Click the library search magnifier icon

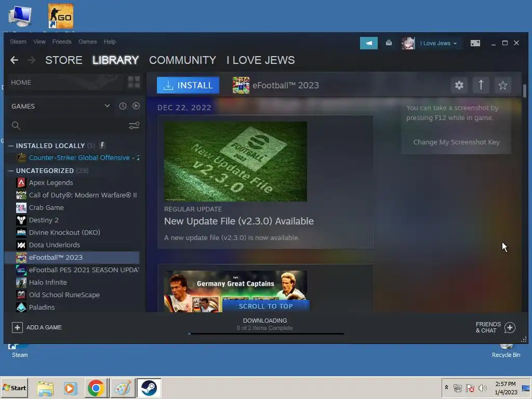coord(16,126)
